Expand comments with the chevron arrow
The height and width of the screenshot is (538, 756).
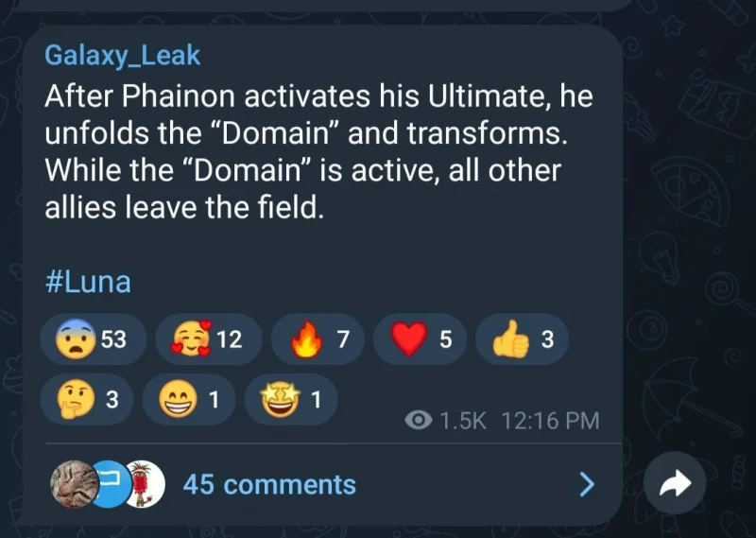(x=587, y=485)
